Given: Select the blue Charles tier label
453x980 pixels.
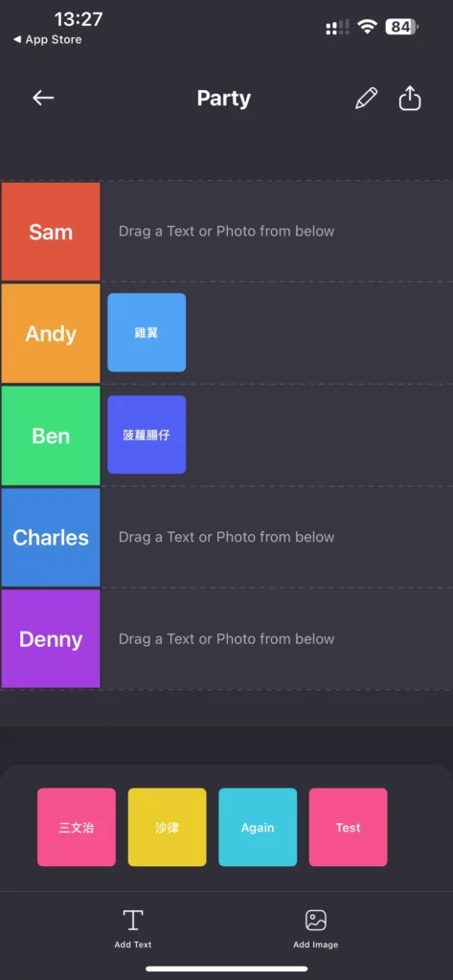Looking at the screenshot, I should tap(51, 538).
